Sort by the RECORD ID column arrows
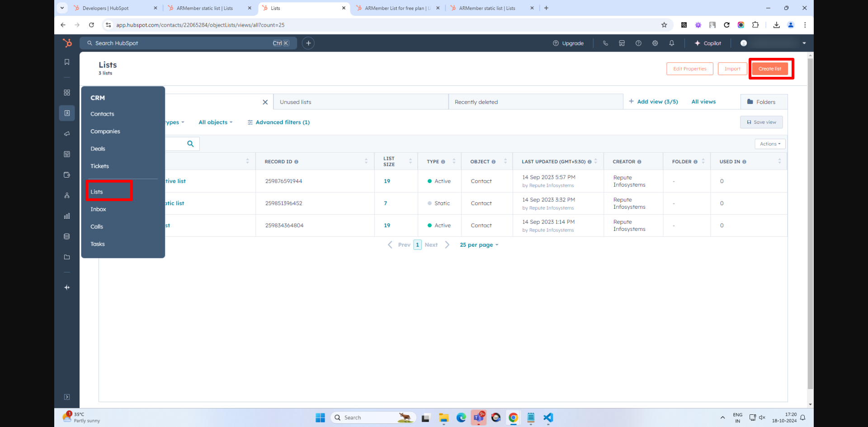 tap(366, 161)
